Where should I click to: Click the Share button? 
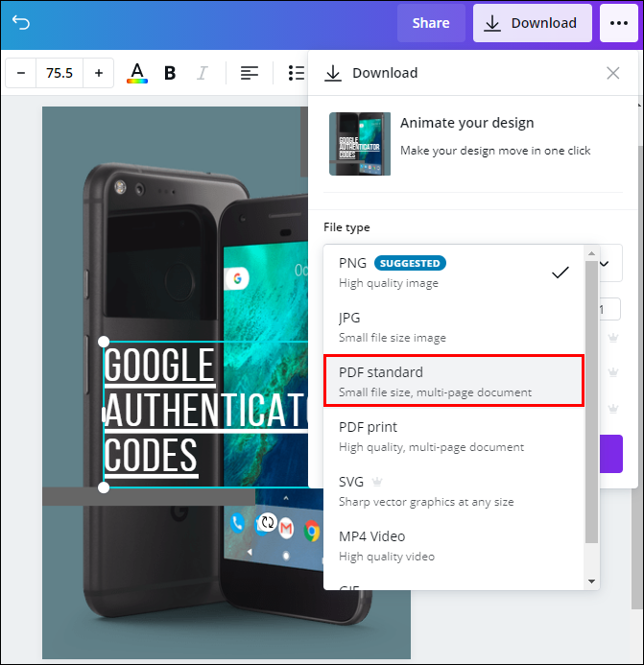click(x=431, y=23)
